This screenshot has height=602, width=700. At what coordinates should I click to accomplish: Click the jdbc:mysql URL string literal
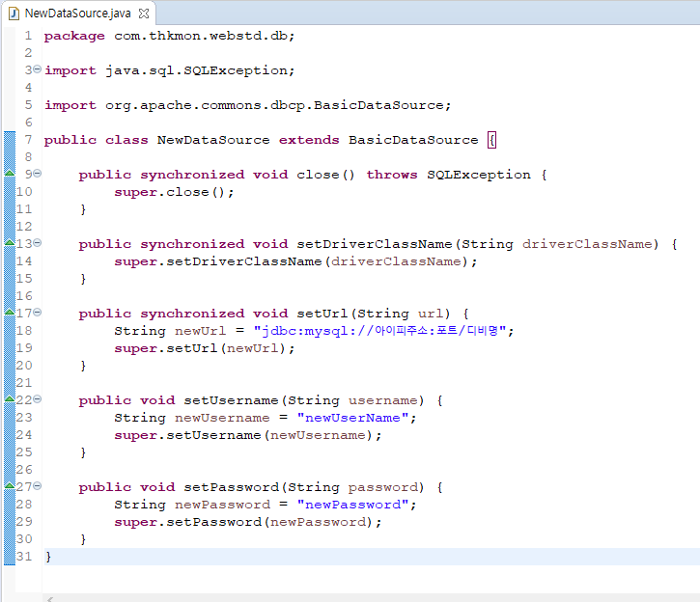383,331
